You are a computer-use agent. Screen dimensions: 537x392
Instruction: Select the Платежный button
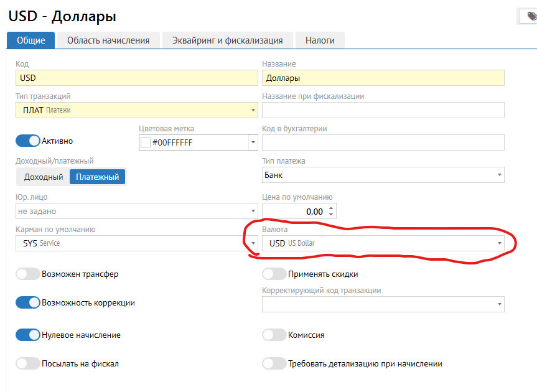click(x=97, y=177)
